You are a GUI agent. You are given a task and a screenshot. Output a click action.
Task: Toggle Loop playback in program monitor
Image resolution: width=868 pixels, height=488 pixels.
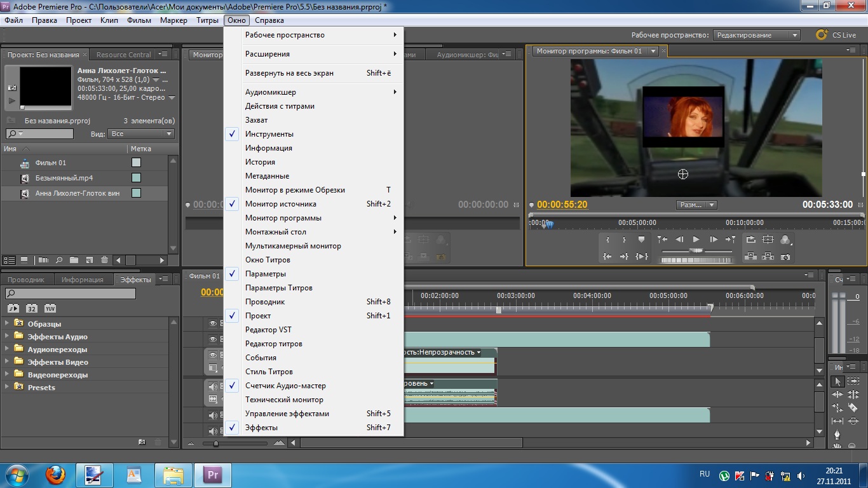[751, 240]
